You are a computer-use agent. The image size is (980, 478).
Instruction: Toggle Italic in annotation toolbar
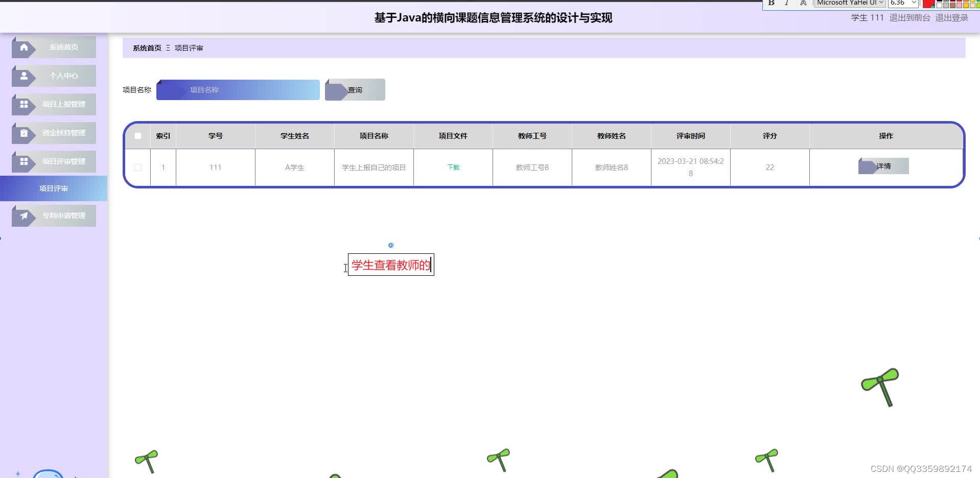(x=787, y=3)
